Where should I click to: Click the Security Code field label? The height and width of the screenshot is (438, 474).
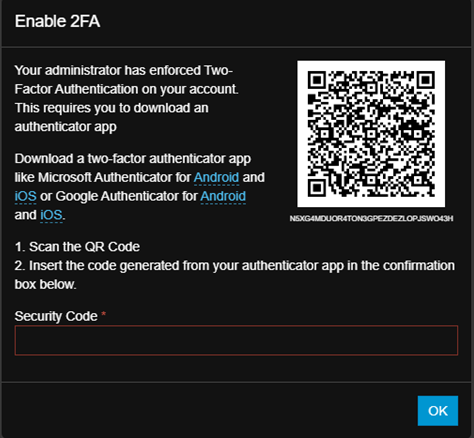[x=56, y=316]
